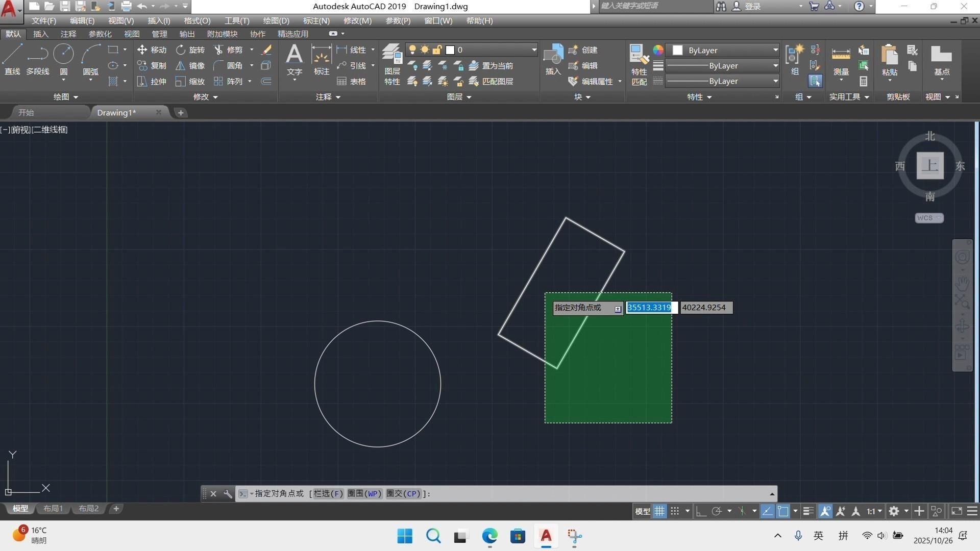The width and height of the screenshot is (980, 551).
Task: Toggle grid display in status bar
Action: [x=659, y=511]
